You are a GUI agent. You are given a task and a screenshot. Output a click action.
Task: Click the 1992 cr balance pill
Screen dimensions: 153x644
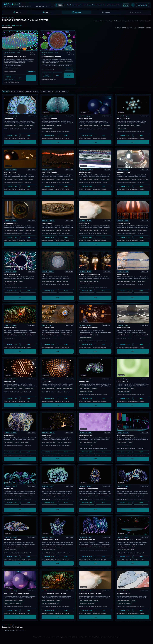point(125,5)
